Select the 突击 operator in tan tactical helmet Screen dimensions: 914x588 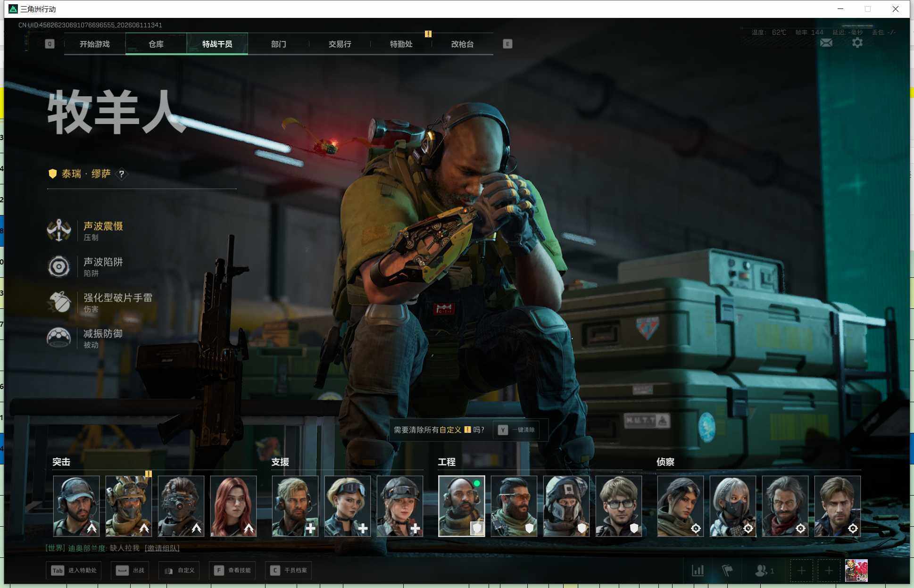(129, 506)
